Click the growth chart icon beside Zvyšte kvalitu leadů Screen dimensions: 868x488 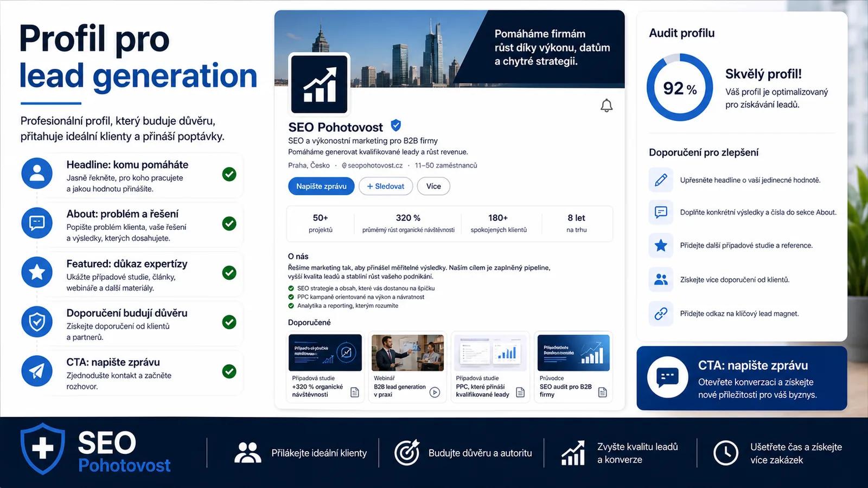click(x=573, y=453)
